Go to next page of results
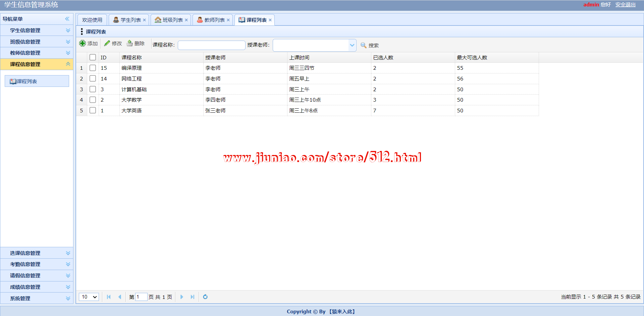644x316 pixels. pos(182,297)
